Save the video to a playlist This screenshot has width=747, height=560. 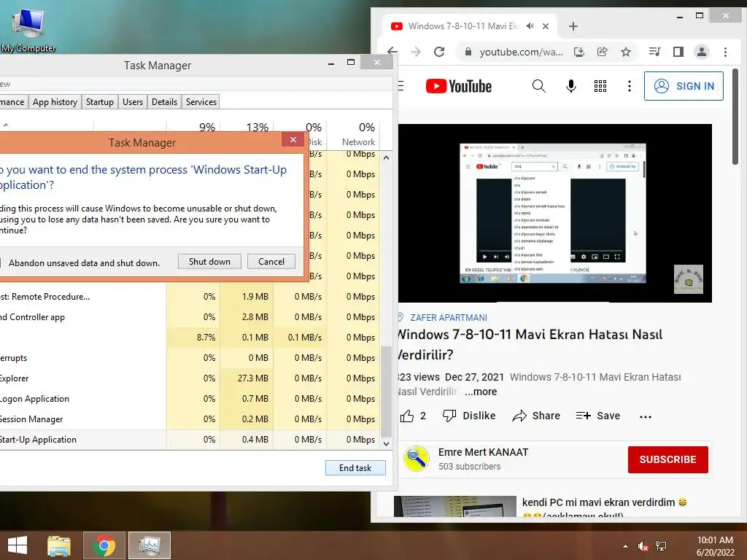coord(598,416)
